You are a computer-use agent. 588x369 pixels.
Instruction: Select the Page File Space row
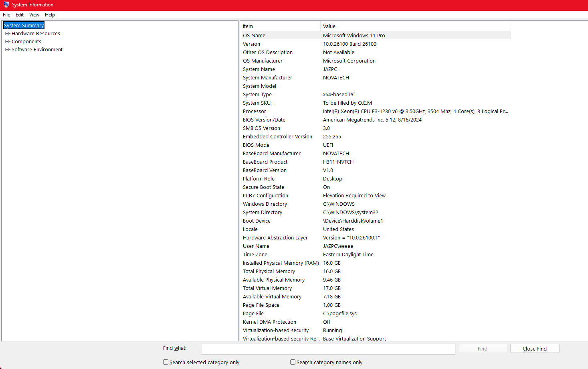pos(376,305)
